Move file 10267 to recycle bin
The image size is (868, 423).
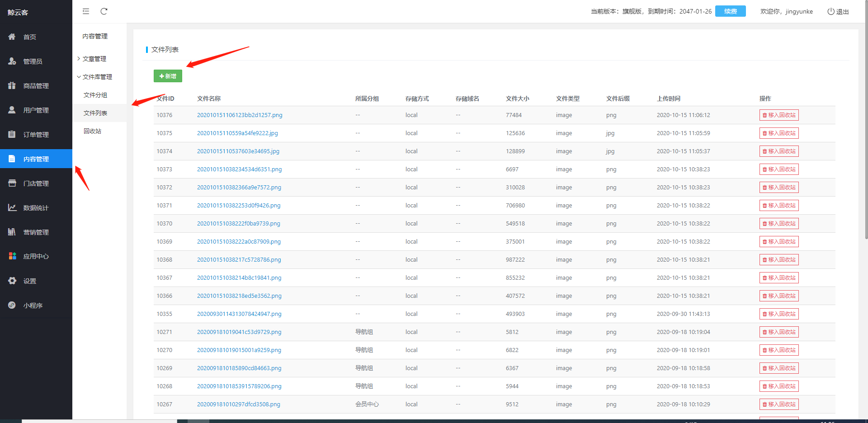pyautogui.click(x=779, y=404)
